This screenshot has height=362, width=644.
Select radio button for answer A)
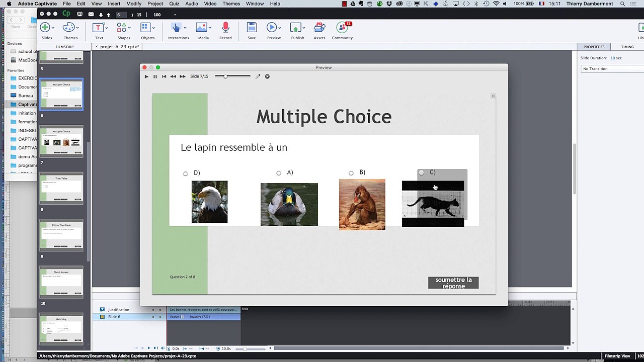coord(279,173)
